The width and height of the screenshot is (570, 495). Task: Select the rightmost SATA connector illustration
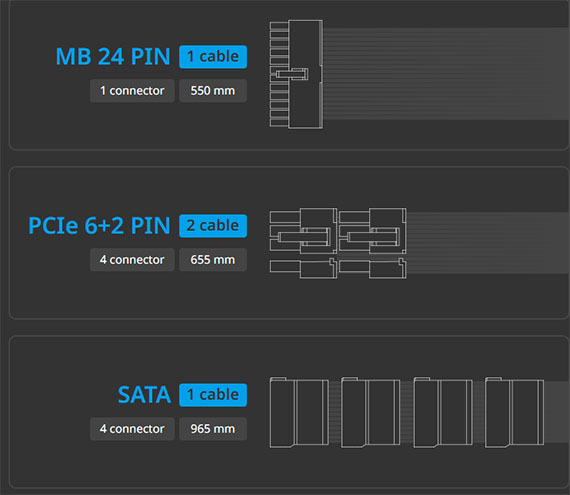pyautogui.click(x=514, y=412)
